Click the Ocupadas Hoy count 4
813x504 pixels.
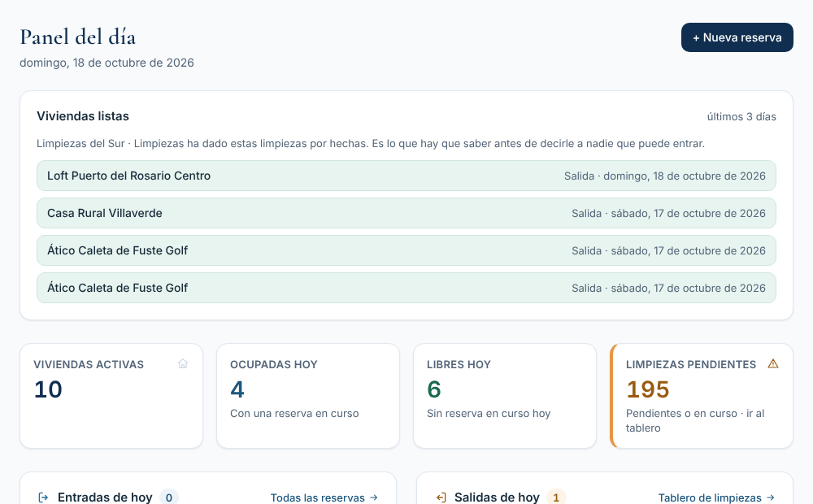click(x=237, y=389)
